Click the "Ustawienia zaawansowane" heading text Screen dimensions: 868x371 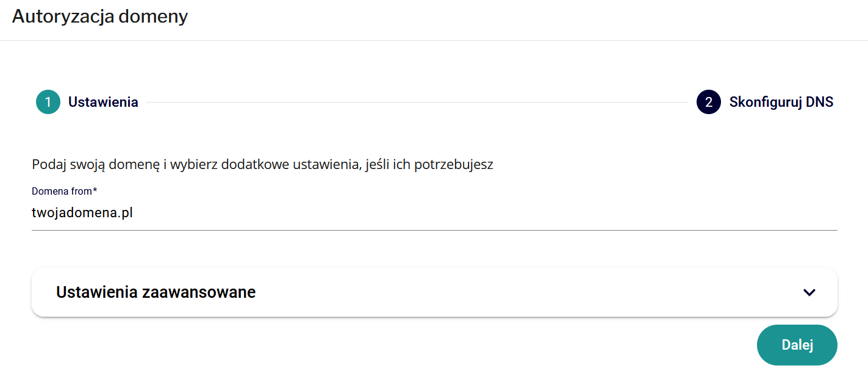point(156,292)
